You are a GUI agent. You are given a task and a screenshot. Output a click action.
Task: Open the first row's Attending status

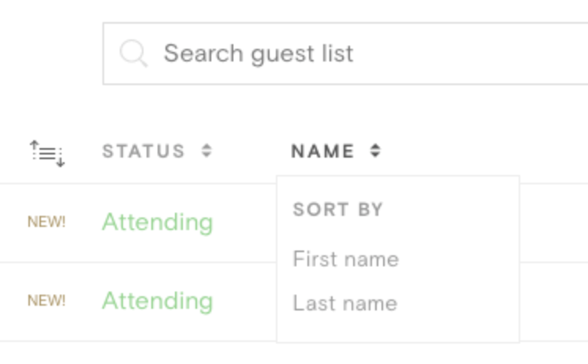(x=158, y=223)
